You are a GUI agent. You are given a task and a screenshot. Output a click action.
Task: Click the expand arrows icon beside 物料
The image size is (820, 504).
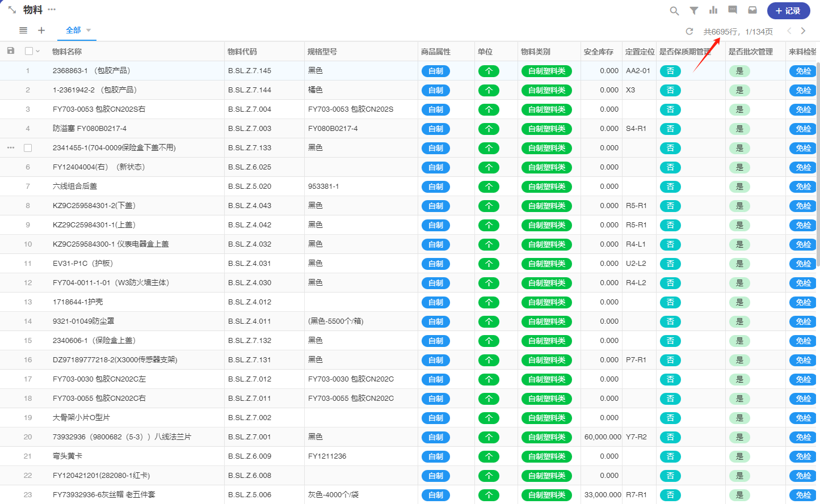click(12, 10)
